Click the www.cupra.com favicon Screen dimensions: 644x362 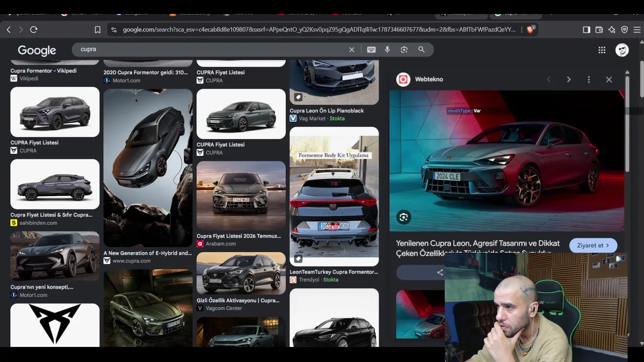[107, 261]
